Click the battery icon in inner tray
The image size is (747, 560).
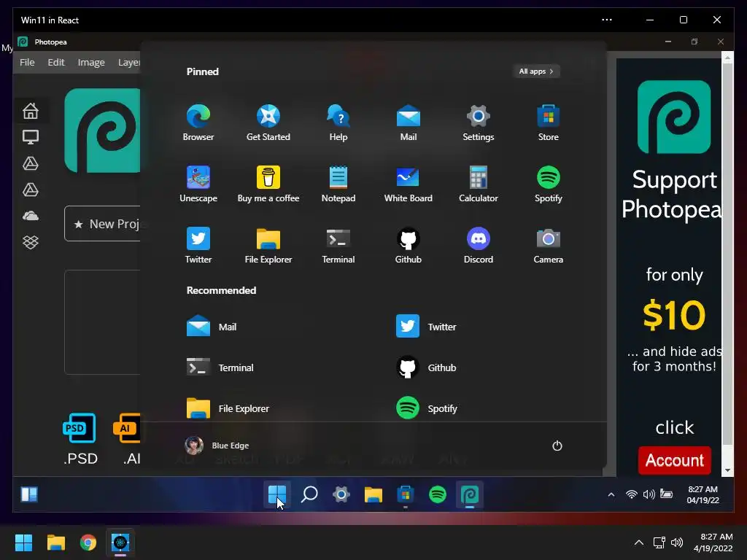[x=666, y=494]
